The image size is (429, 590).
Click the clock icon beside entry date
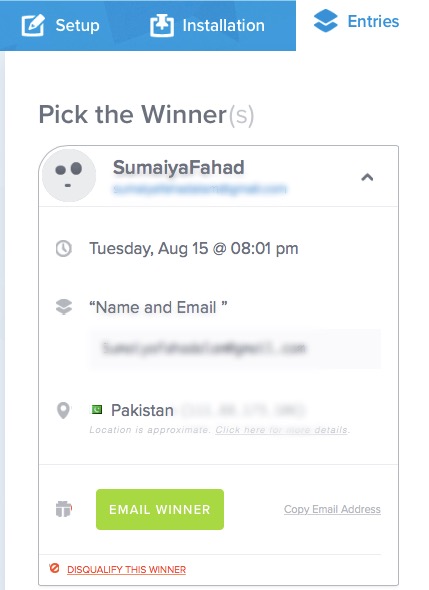point(64,249)
